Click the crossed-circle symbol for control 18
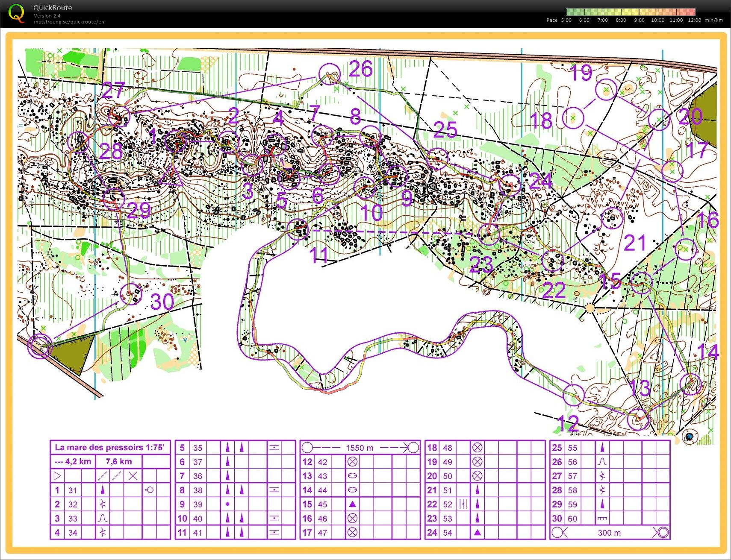This screenshot has height=560, width=731. pos(477,447)
